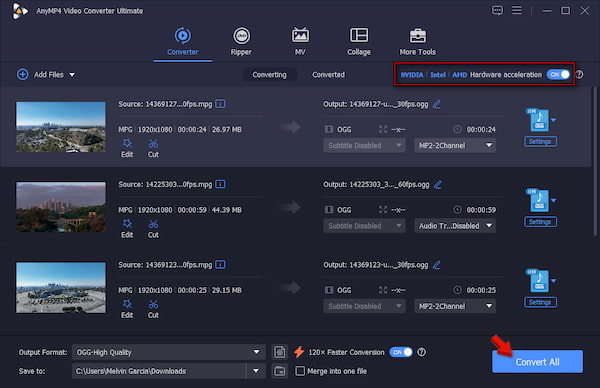This screenshot has width=600, height=388.
Task: Cut the 14369127 video
Action: tap(153, 148)
